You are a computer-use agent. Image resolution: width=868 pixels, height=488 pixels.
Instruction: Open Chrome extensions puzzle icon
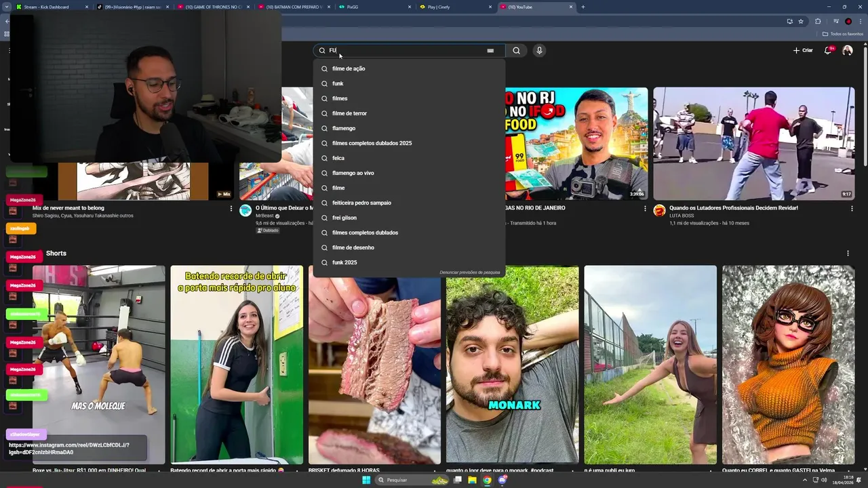click(818, 21)
